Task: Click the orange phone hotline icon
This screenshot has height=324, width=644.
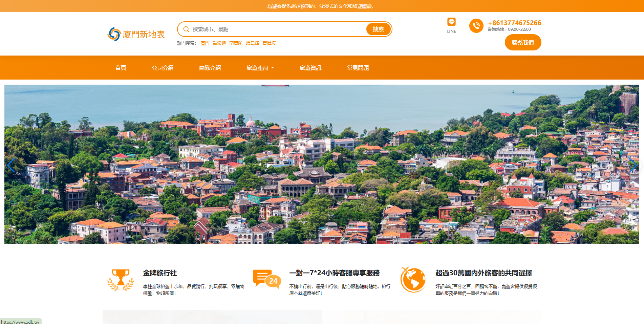Action: click(476, 26)
